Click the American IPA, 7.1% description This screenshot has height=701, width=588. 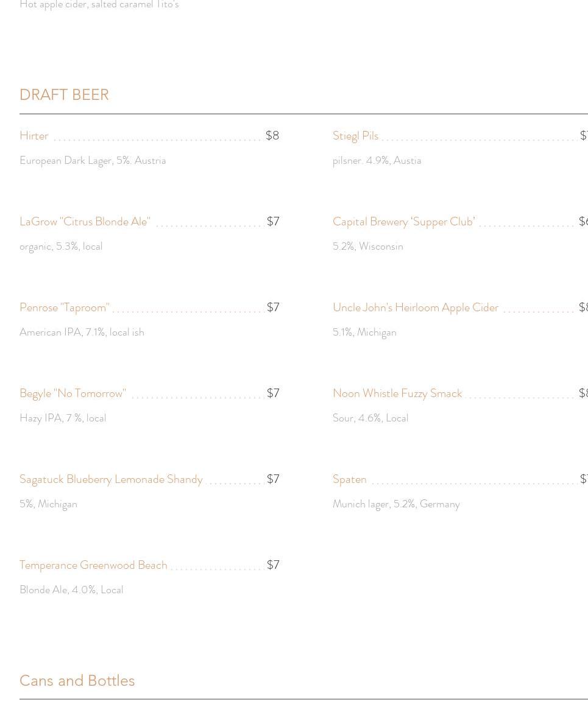coord(82,332)
